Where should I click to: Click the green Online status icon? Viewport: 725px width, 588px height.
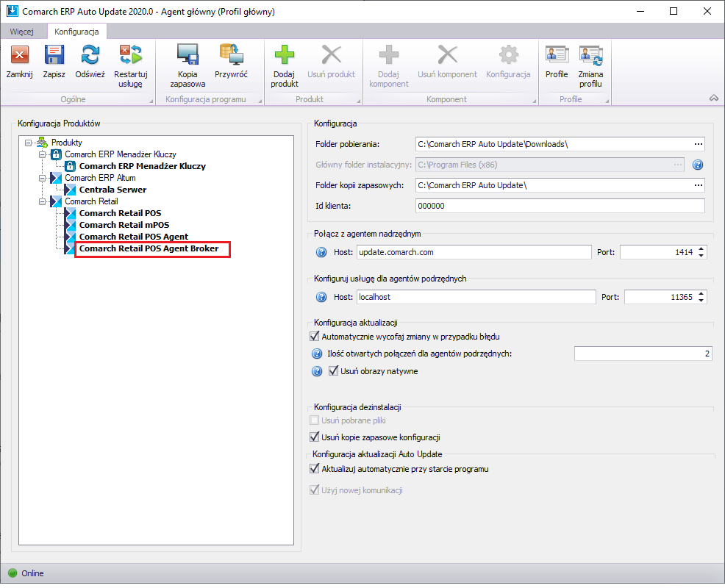[13, 573]
